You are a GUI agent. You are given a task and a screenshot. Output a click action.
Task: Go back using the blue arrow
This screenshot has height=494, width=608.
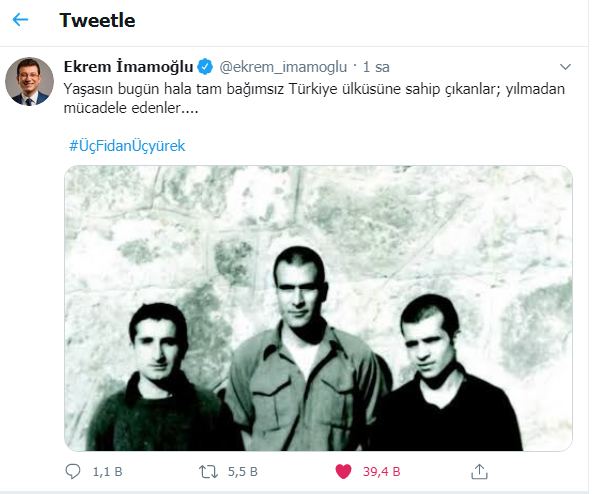tap(20, 19)
